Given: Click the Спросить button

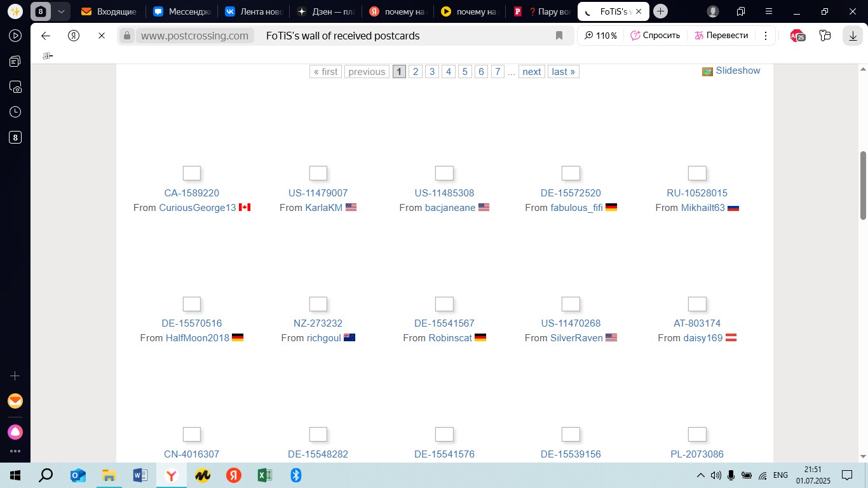Looking at the screenshot, I should pos(655,36).
